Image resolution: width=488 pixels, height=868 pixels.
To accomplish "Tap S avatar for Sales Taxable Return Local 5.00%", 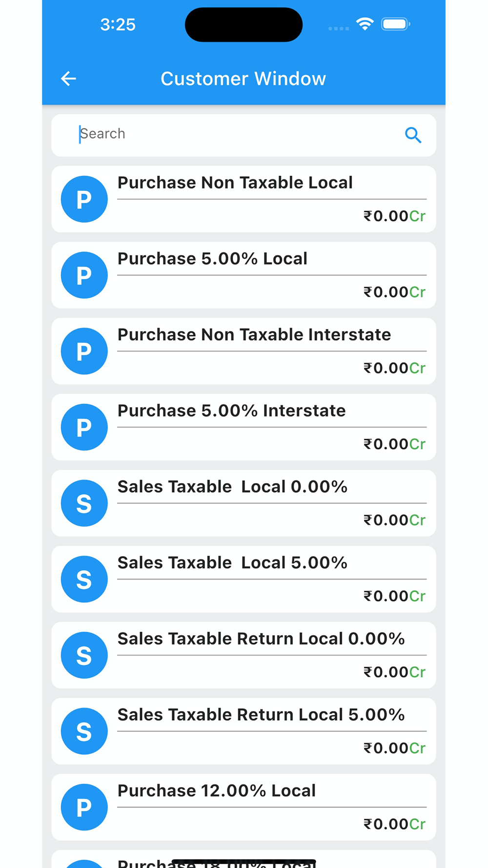I will 84,731.
